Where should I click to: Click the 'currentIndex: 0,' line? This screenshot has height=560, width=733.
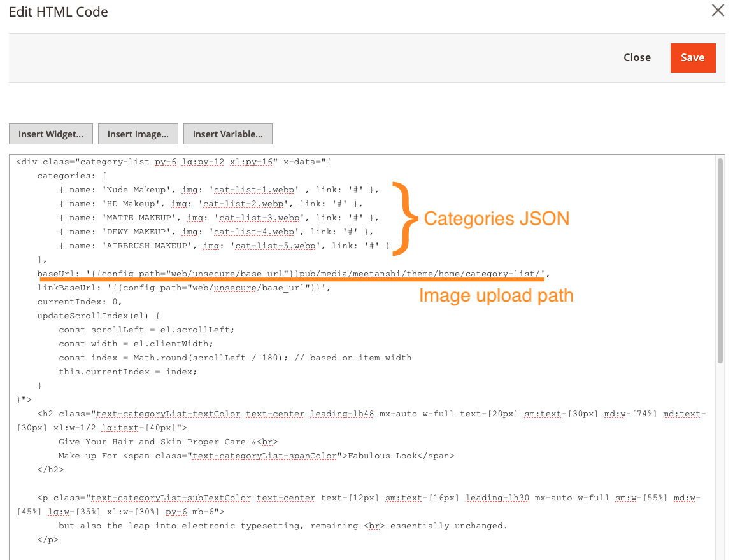coord(80,302)
